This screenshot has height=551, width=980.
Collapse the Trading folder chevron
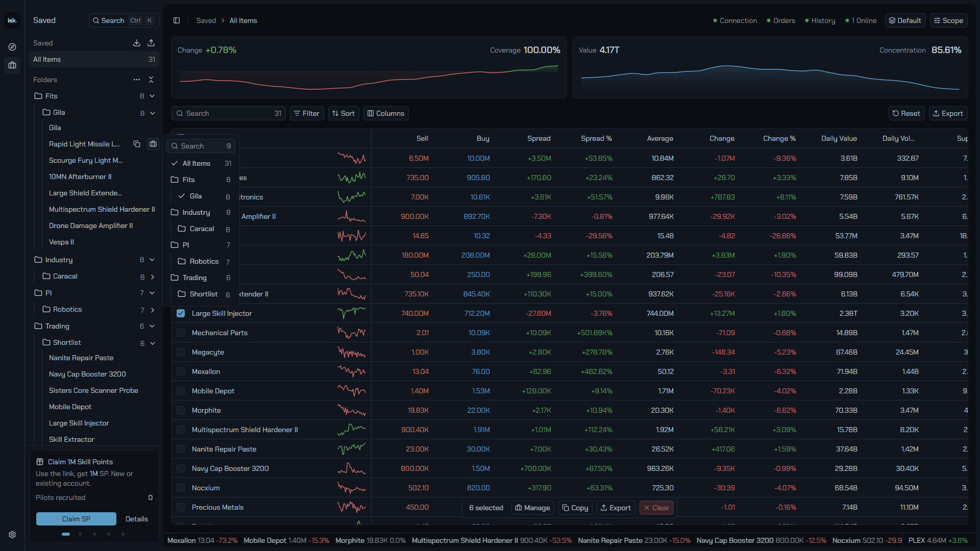click(152, 326)
